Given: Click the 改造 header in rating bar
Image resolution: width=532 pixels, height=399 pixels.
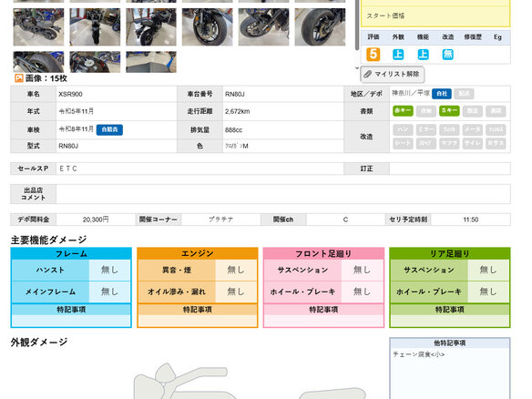Looking at the screenshot, I should tap(448, 37).
